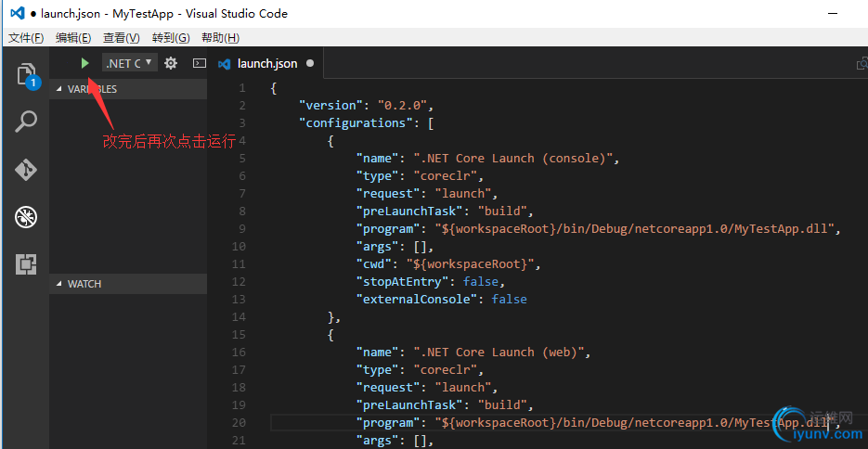Click the launch.json file icon in tab
The height and width of the screenshot is (449, 868).
point(225,64)
